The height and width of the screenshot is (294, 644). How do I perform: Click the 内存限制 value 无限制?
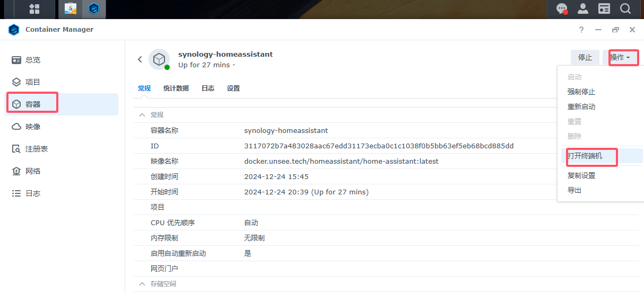(254, 238)
